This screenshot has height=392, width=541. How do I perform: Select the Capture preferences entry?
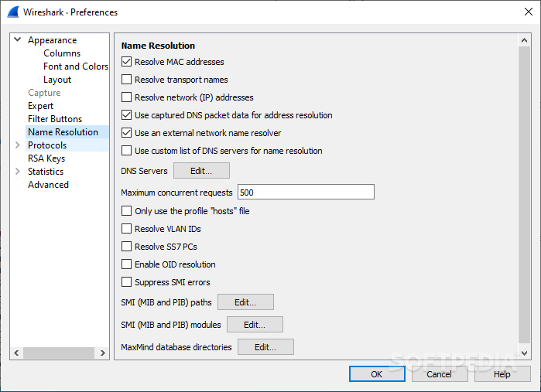click(x=44, y=93)
